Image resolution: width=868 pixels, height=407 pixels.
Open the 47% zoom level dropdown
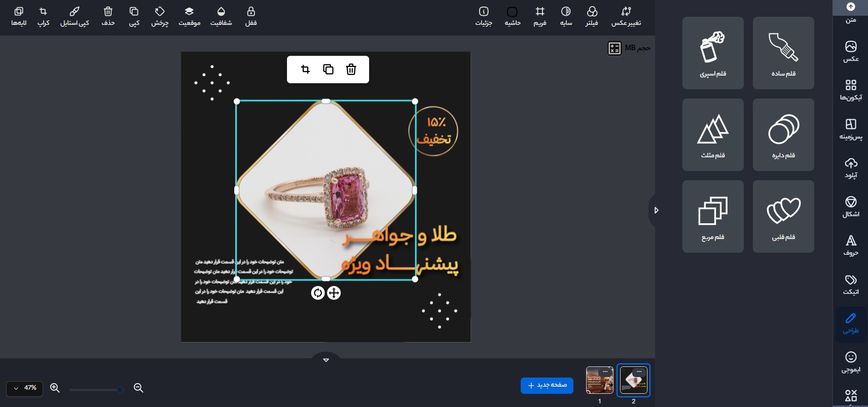tap(24, 388)
